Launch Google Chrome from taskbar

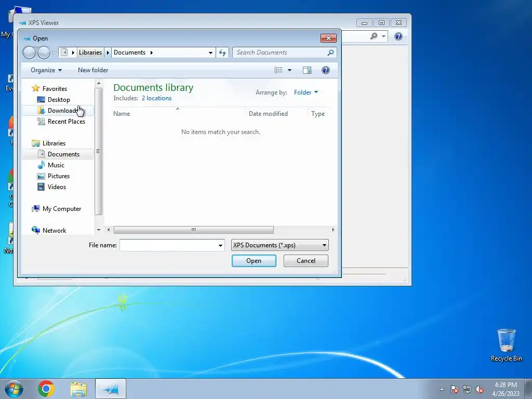(x=46, y=389)
